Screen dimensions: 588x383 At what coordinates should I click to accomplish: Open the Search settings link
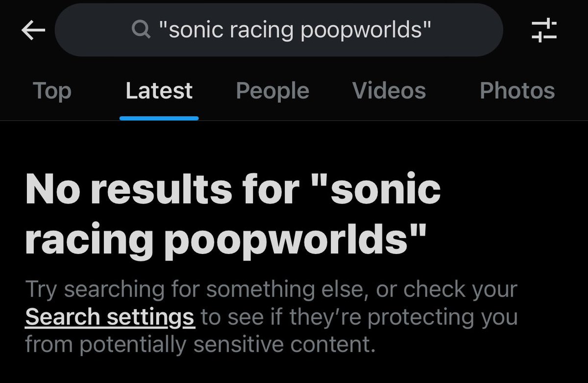[110, 317]
